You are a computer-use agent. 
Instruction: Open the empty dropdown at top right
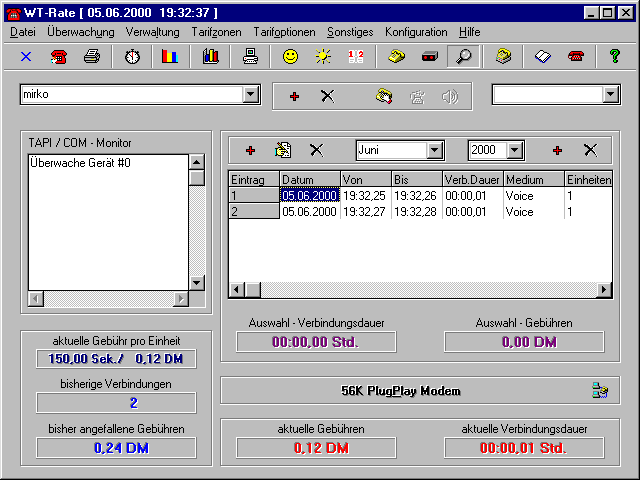tap(610, 95)
